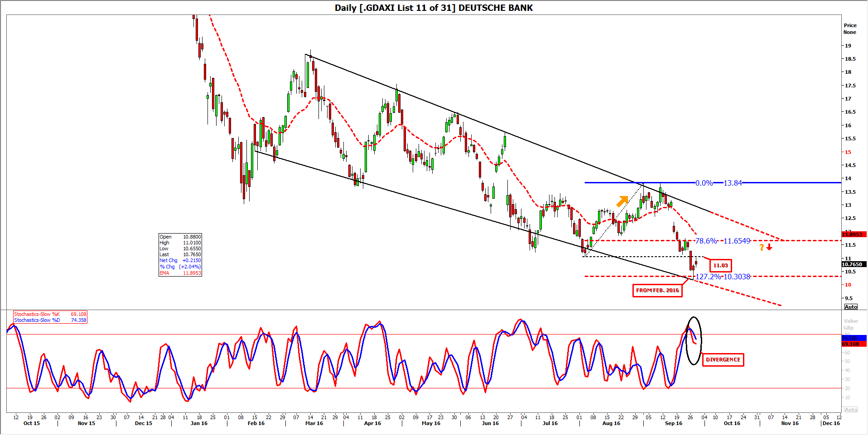
Task: Click the Last 10.7650 row in data box
Action: (x=180, y=254)
